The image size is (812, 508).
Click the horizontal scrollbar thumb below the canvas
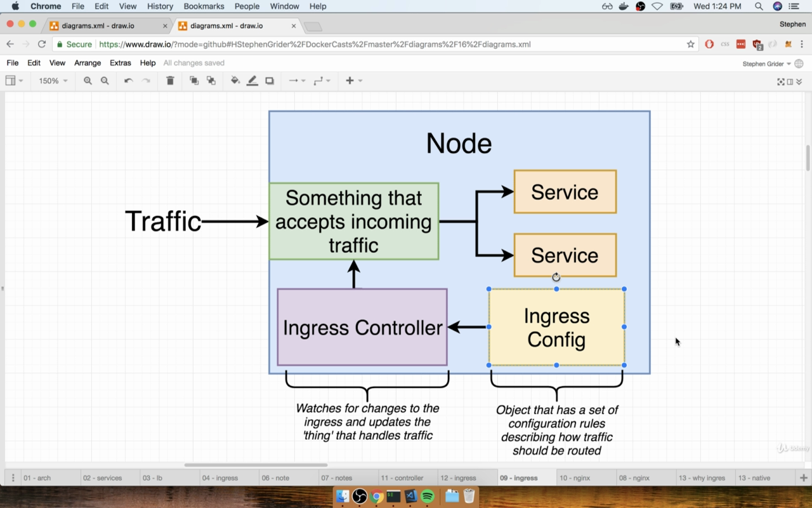coord(256,465)
